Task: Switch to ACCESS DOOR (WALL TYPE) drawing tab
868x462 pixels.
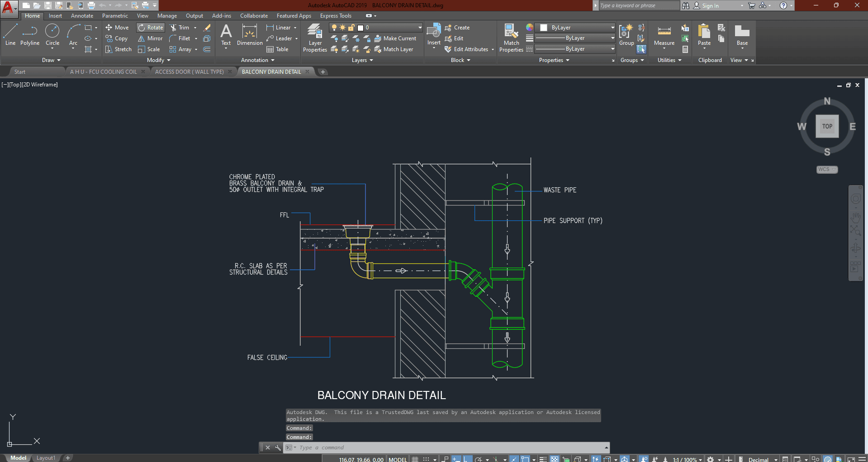Action: pos(189,72)
